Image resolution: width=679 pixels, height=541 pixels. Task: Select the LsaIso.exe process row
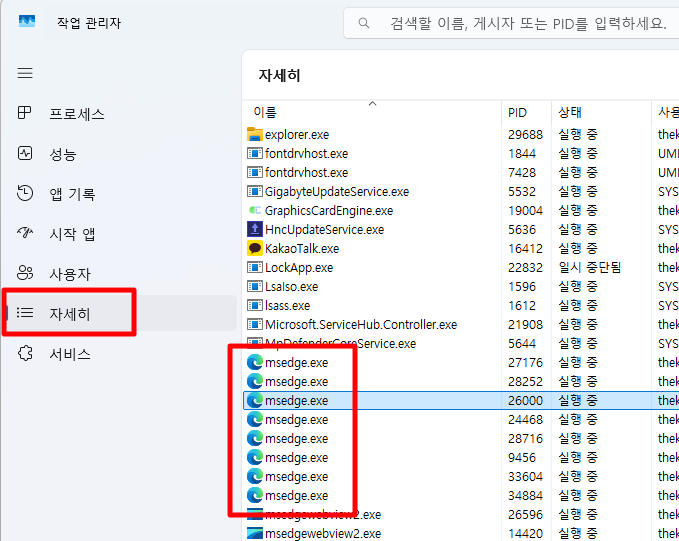[x=461, y=286]
